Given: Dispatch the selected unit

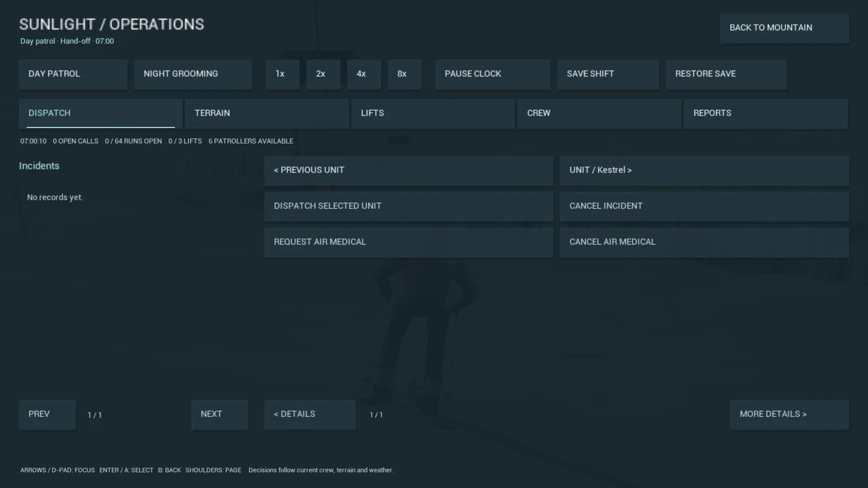Looking at the screenshot, I should [x=409, y=207].
